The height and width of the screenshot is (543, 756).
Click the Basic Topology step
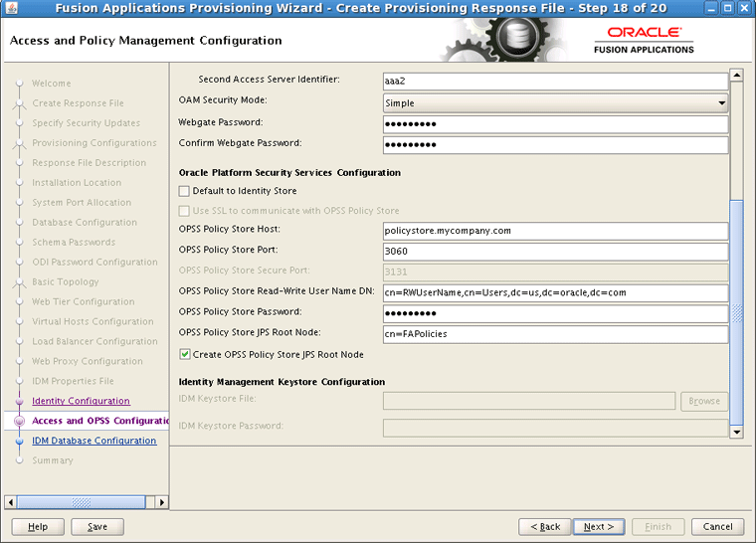click(x=65, y=281)
